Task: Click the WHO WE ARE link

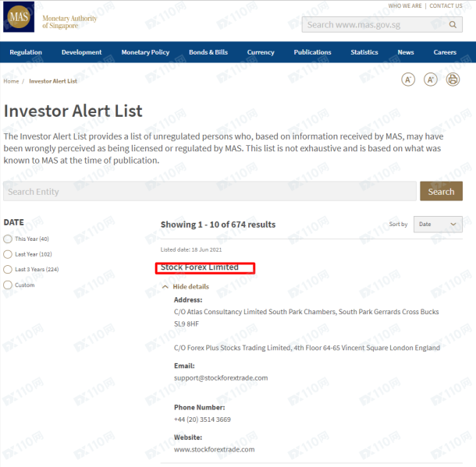Action: click(405, 5)
